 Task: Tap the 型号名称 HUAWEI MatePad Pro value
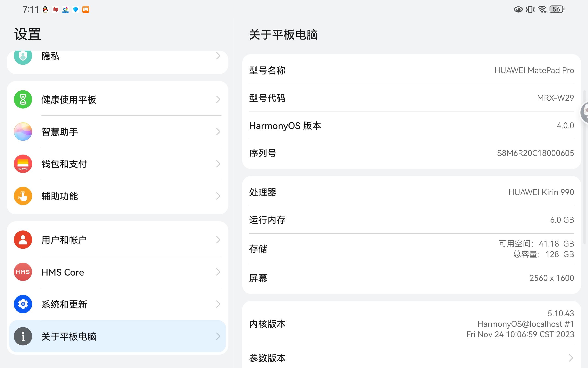534,70
